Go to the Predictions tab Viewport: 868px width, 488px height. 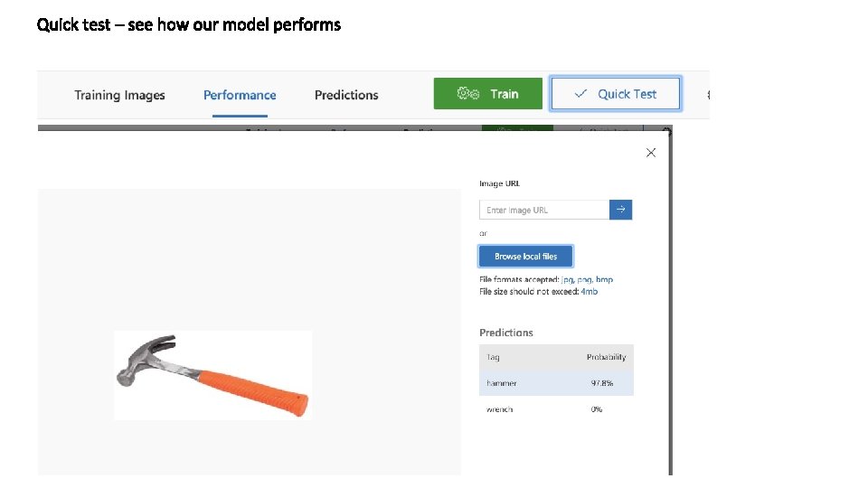pos(346,95)
